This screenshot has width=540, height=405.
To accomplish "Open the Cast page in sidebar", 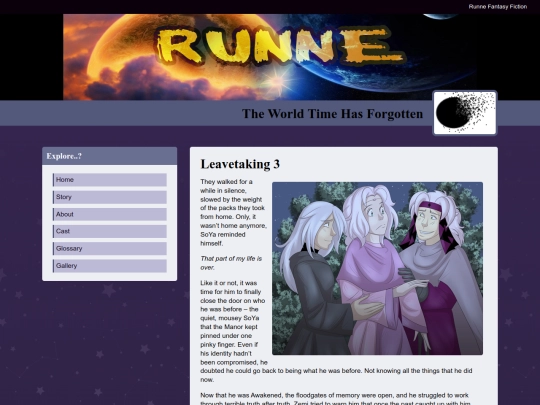I will [x=110, y=231].
